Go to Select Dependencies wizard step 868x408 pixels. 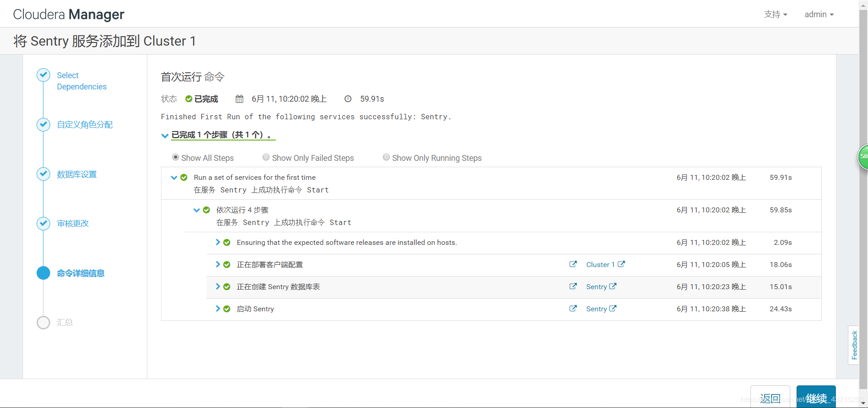pos(82,81)
